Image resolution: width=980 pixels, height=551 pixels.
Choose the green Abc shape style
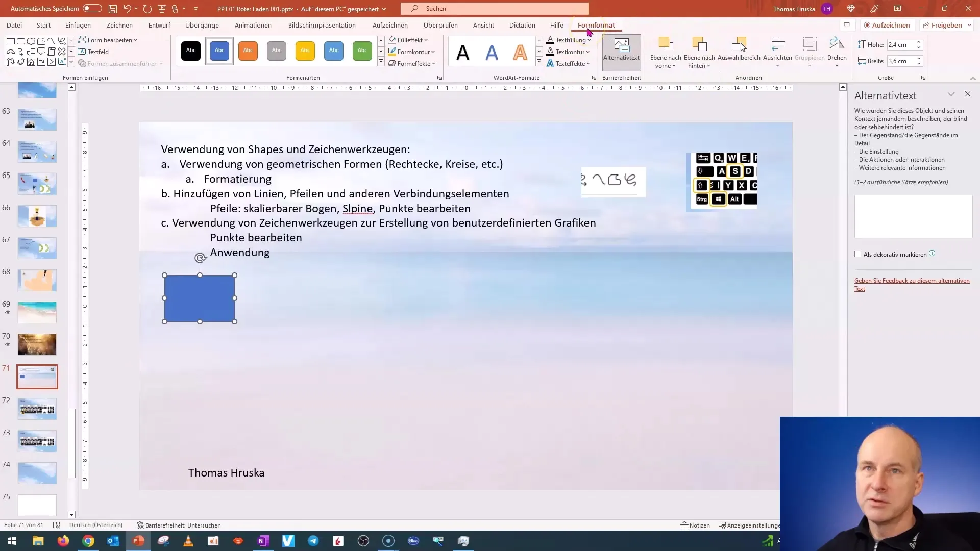pos(362,51)
